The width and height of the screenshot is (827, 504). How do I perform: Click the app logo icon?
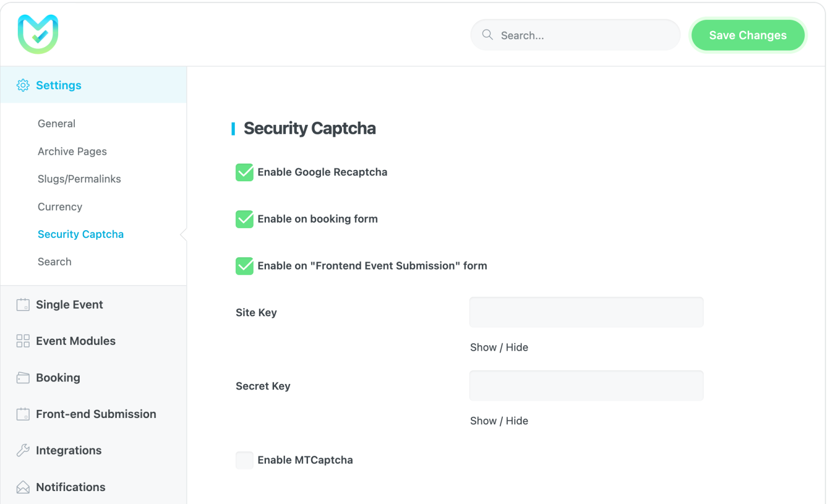pos(38,34)
